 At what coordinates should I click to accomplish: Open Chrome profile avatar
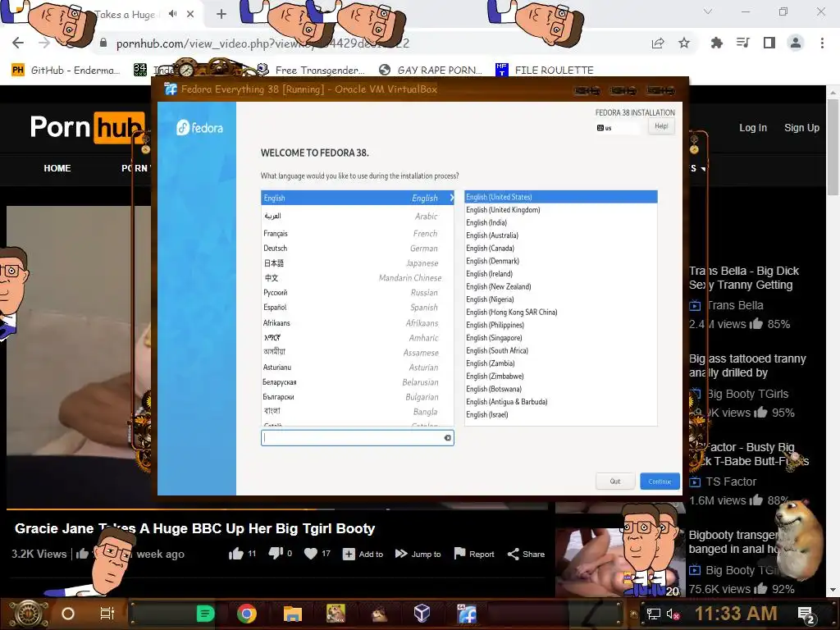coord(796,43)
